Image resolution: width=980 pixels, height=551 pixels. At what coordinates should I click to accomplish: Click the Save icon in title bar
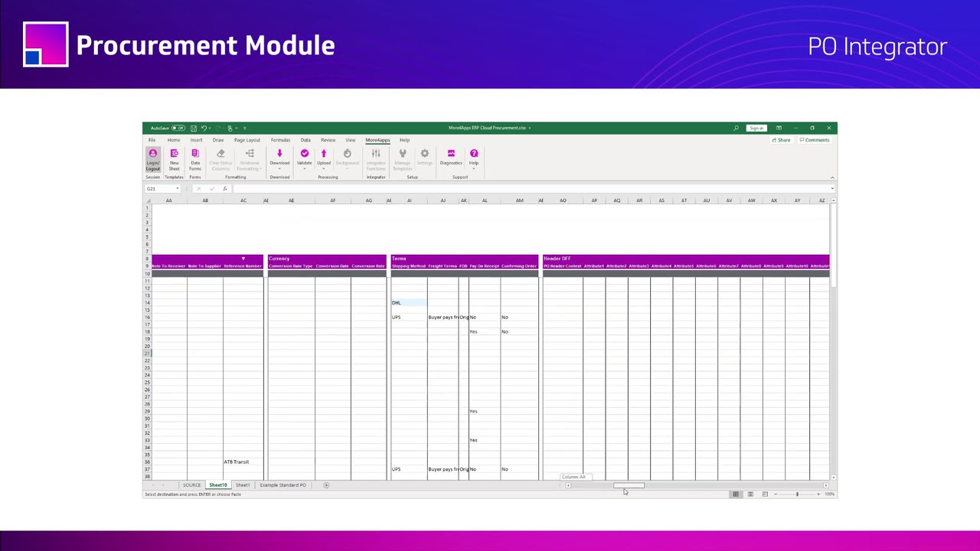(193, 128)
